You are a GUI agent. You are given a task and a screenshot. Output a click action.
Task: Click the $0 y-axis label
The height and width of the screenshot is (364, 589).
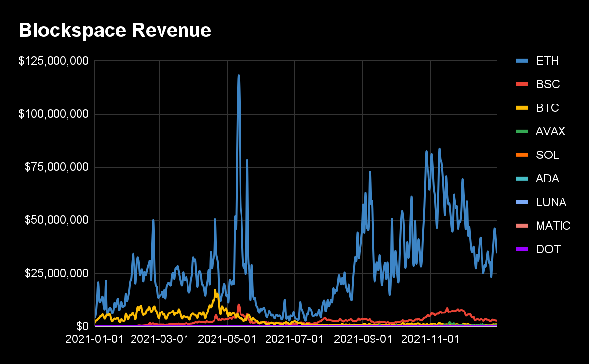tap(82, 326)
